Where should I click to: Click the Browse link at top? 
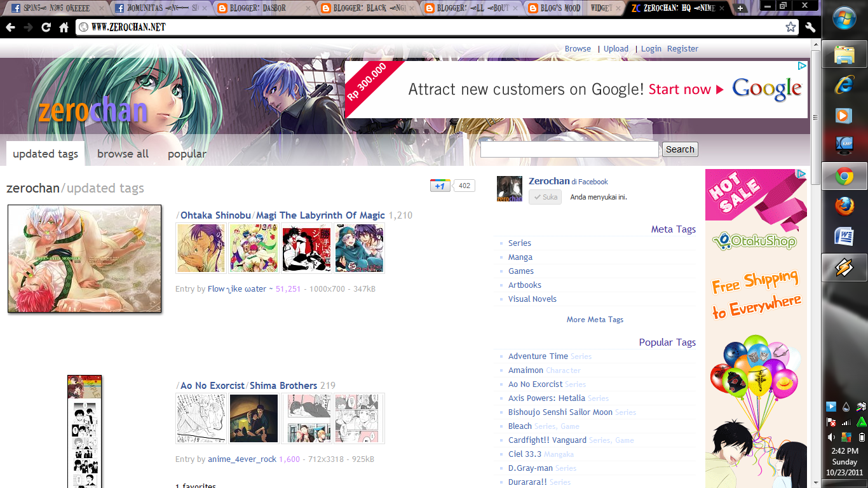coord(578,49)
